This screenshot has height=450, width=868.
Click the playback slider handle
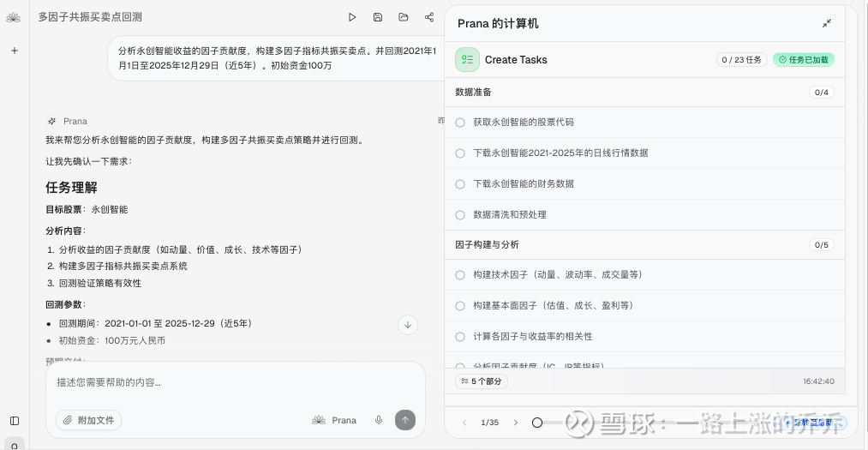pos(537,423)
